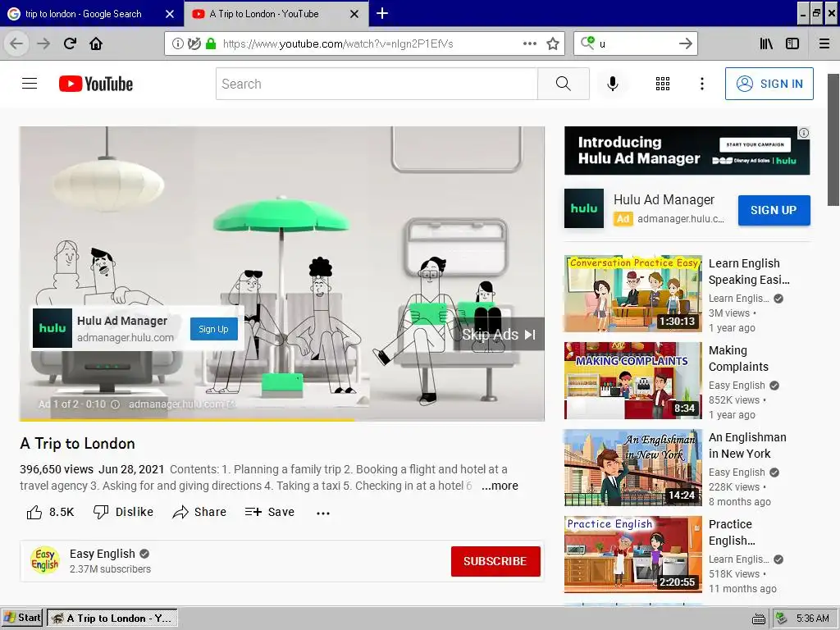
Task: Open the 'Making Complaints' video thumbnail
Action: click(633, 381)
